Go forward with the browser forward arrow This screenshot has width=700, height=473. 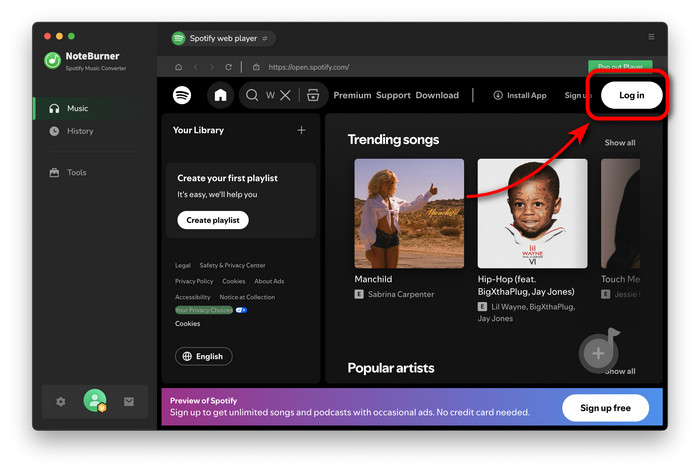pos(212,67)
